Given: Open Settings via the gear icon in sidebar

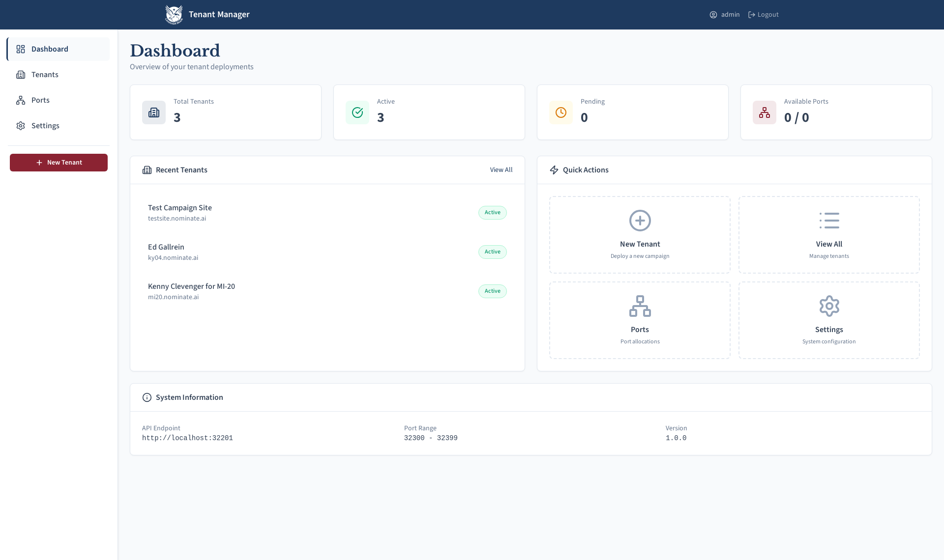Looking at the screenshot, I should pyautogui.click(x=21, y=125).
